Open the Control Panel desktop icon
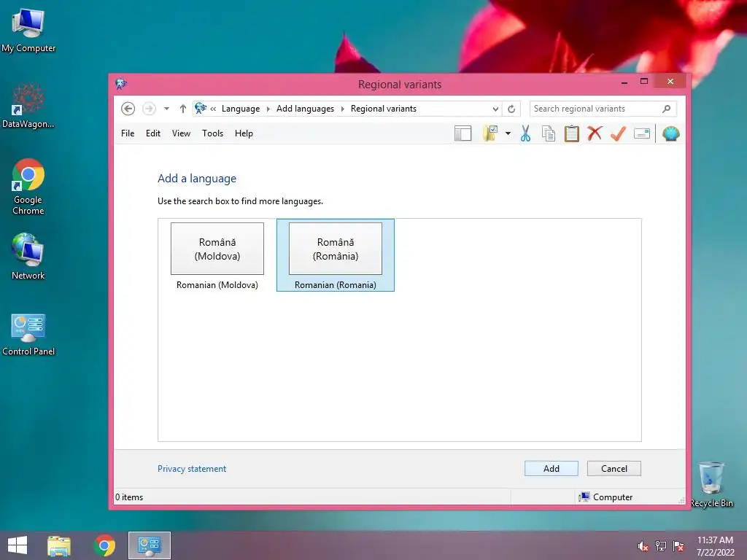 [28, 334]
